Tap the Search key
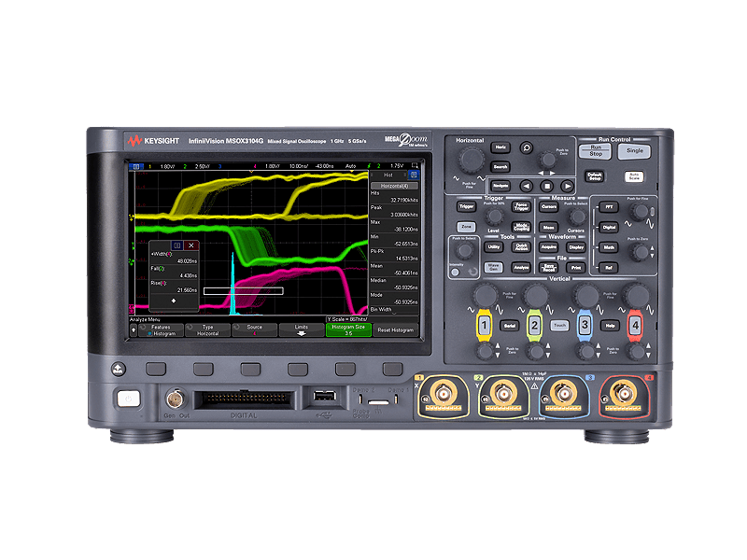This screenshot has height=560, width=747. coord(500,167)
